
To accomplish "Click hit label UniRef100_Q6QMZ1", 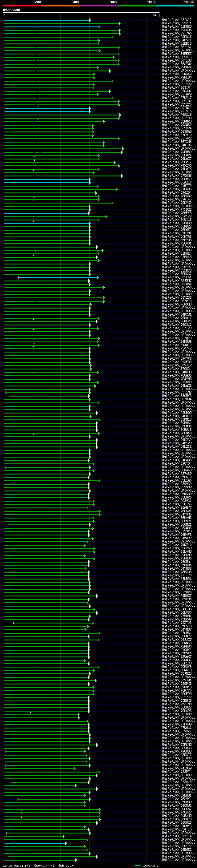I will click(177, 525).
